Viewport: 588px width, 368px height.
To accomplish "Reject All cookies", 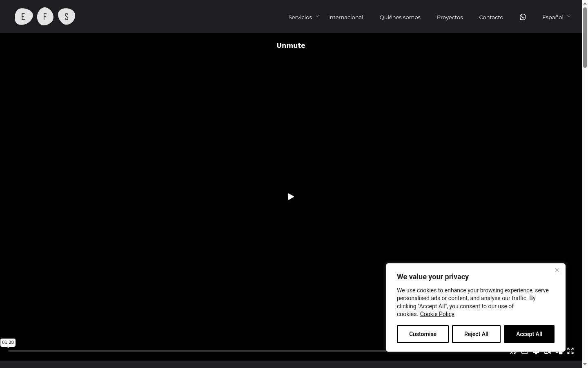I will 476,334.
